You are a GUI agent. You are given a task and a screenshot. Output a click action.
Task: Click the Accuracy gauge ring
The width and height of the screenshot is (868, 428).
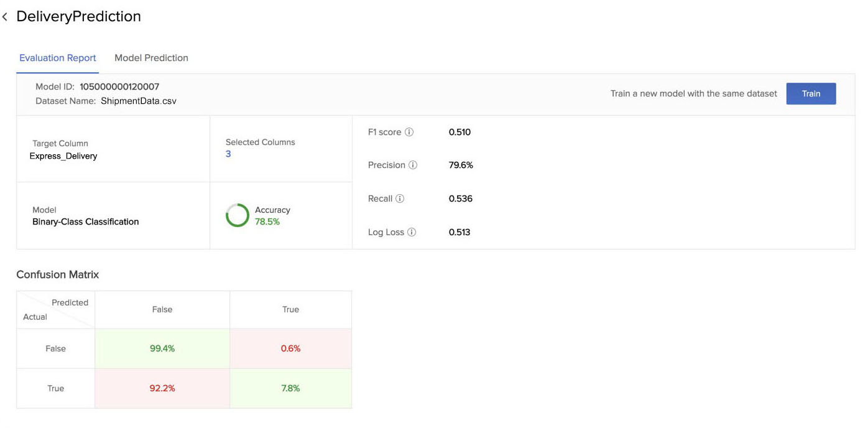click(237, 215)
